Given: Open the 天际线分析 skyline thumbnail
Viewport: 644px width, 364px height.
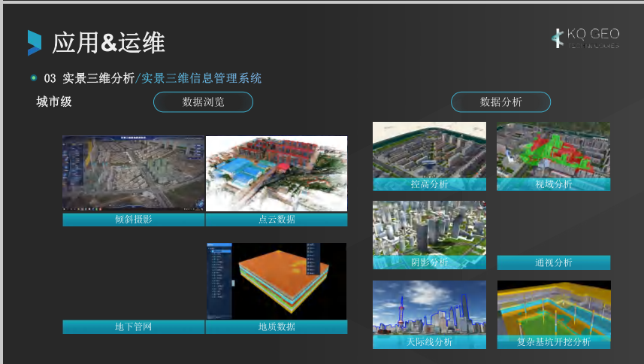Looking at the screenshot, I should tap(429, 308).
